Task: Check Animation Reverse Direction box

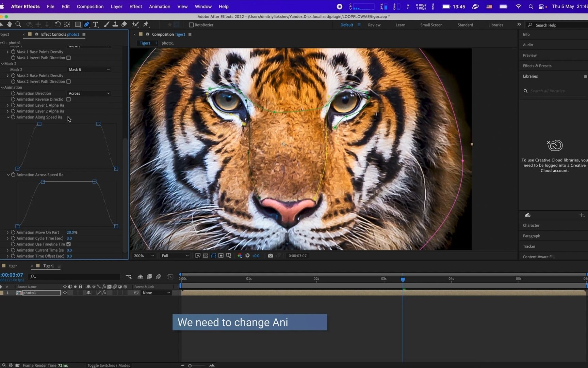Action: tap(68, 99)
